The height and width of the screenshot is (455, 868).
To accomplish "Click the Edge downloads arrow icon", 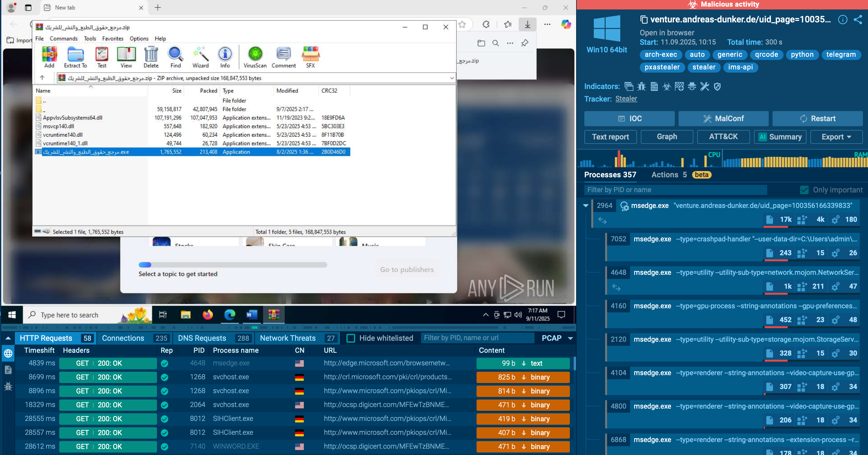I will click(527, 24).
